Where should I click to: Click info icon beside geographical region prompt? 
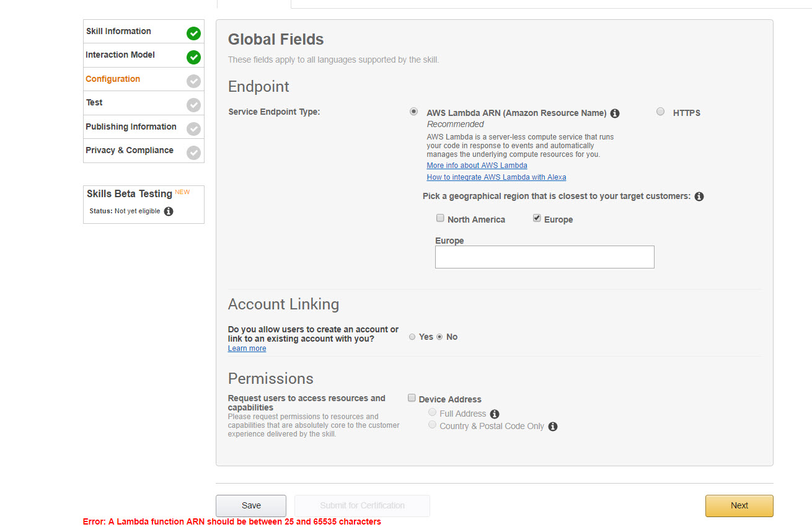tap(699, 197)
